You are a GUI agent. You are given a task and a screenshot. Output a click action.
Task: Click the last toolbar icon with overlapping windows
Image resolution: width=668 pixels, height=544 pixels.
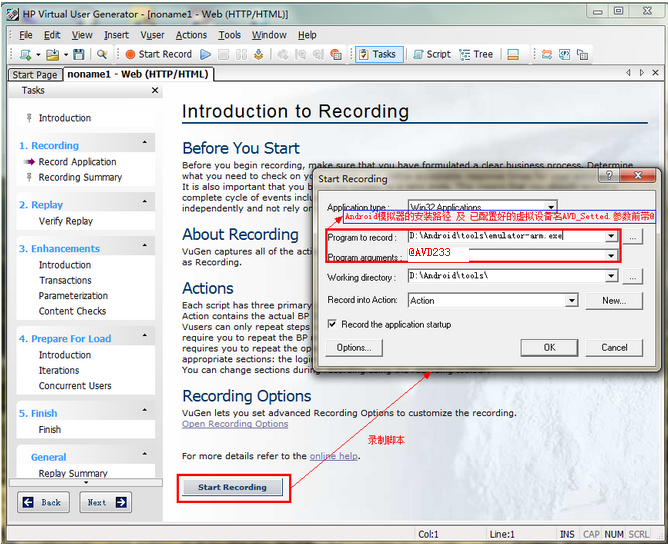point(582,55)
